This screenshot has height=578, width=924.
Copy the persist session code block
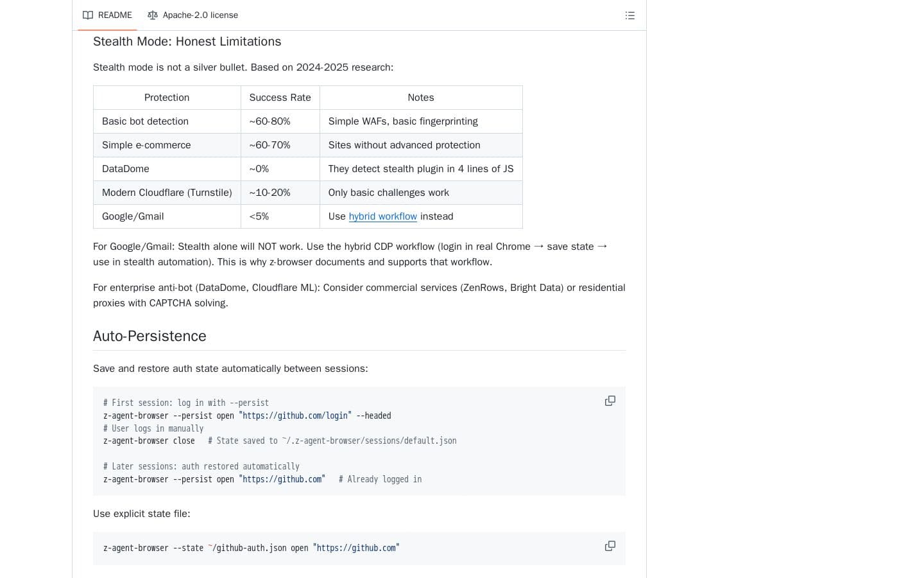click(610, 400)
